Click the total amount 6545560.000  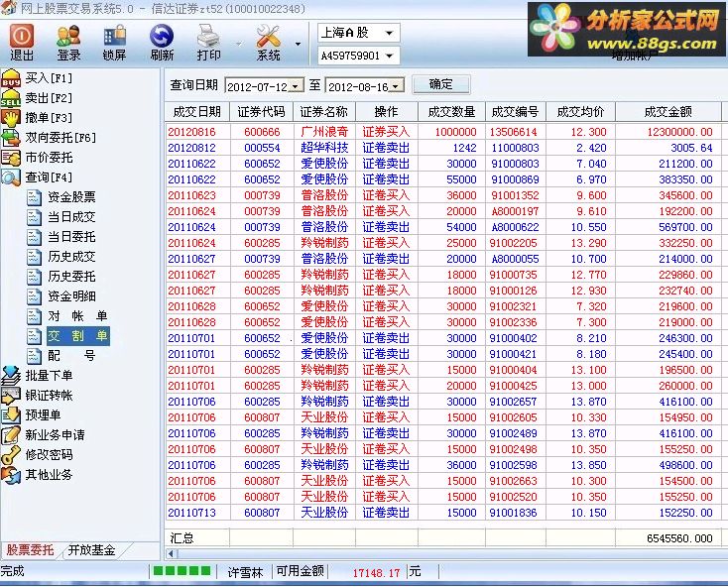click(x=679, y=538)
